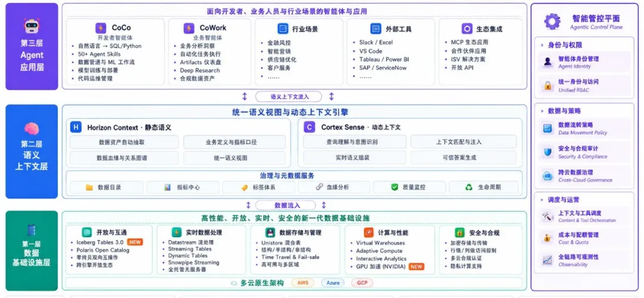Click the 成本与配额管理 money bag icon
644x298 pixels.
547,238
